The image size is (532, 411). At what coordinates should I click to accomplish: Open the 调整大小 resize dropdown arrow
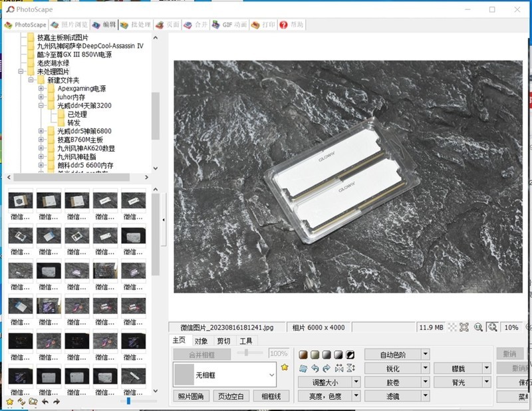[356, 381]
